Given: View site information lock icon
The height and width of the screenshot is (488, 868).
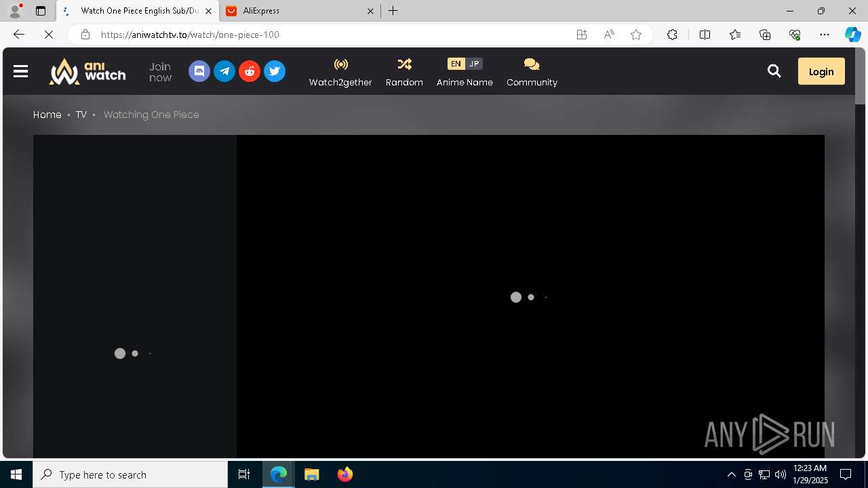Looking at the screenshot, I should coord(85,35).
